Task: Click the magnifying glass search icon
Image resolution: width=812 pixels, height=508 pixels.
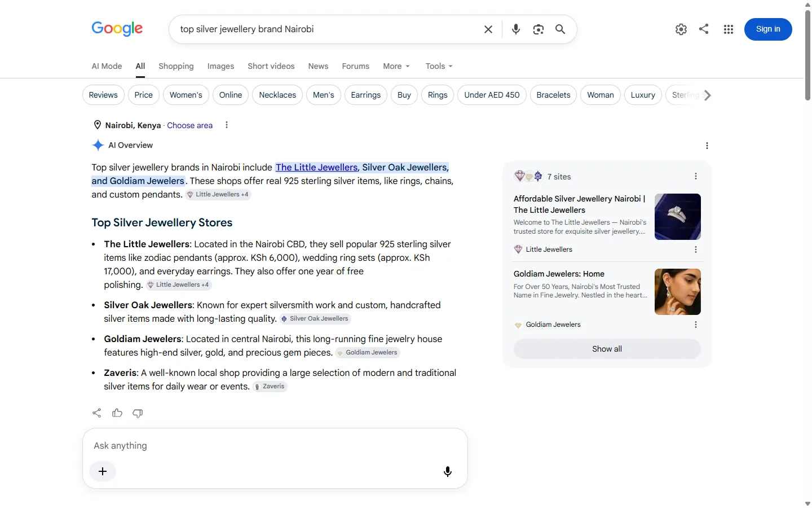Action: click(560, 29)
